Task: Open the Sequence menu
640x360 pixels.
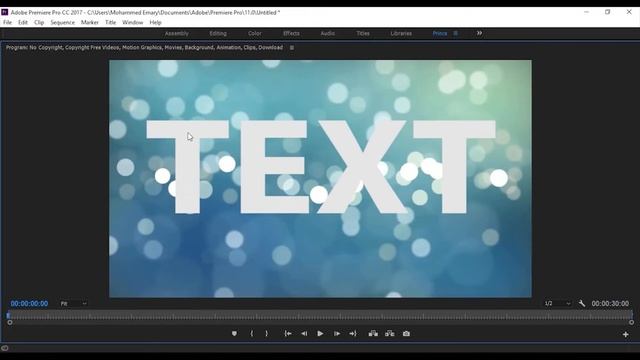Action: 62,22
